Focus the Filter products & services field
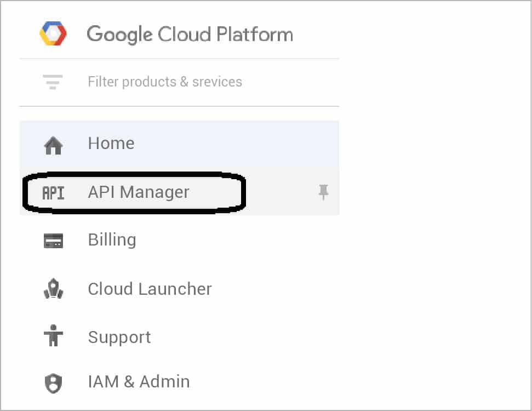The image size is (532, 411). point(164,82)
